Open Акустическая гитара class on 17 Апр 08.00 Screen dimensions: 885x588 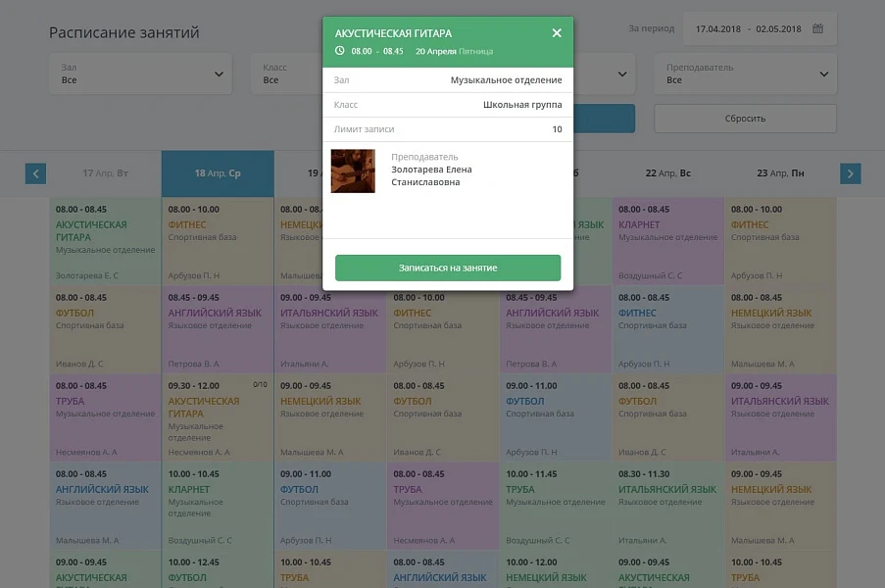pos(106,241)
